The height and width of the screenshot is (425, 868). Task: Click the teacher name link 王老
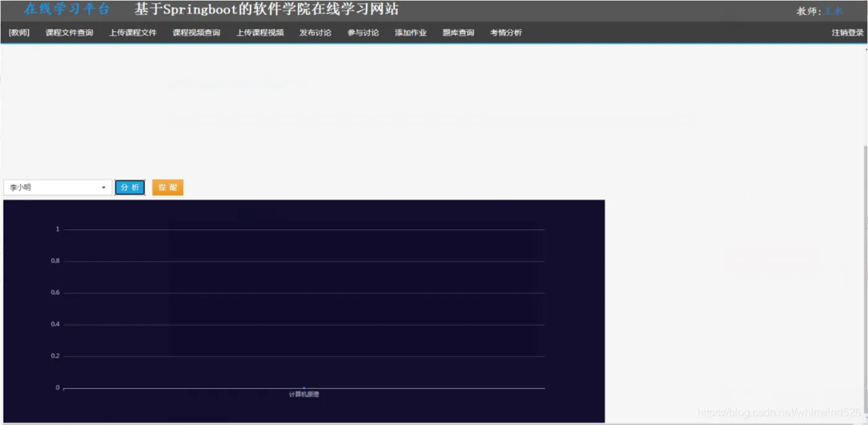(x=833, y=11)
